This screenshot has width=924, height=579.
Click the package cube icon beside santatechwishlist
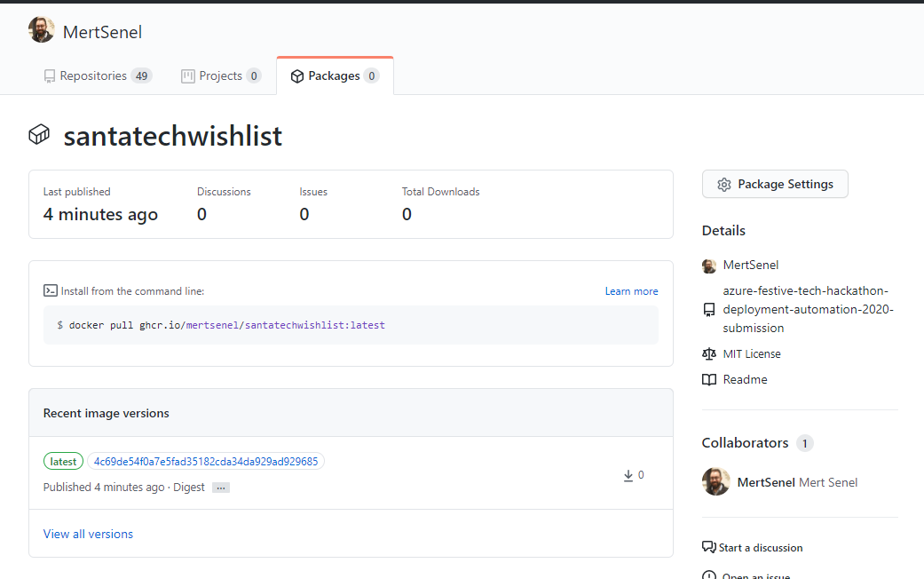point(39,134)
